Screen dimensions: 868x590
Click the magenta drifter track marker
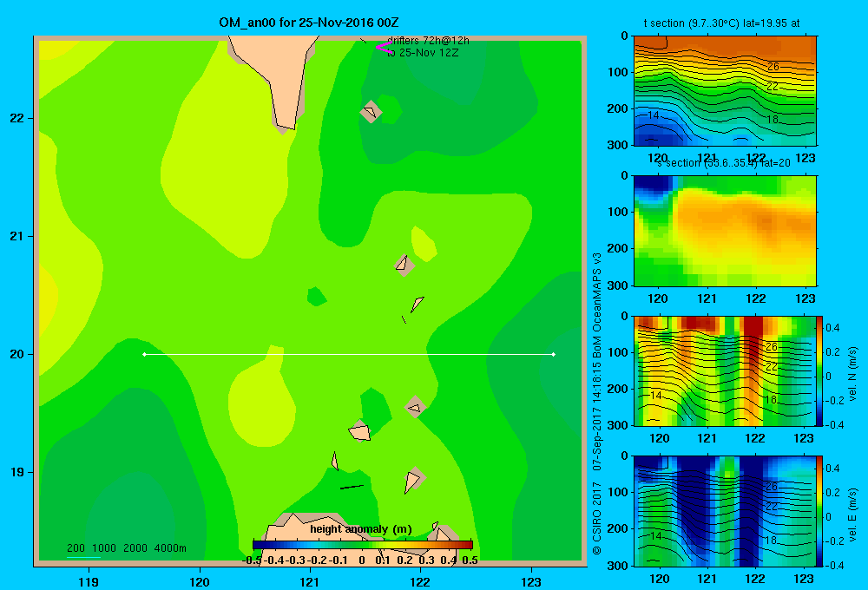point(385,48)
